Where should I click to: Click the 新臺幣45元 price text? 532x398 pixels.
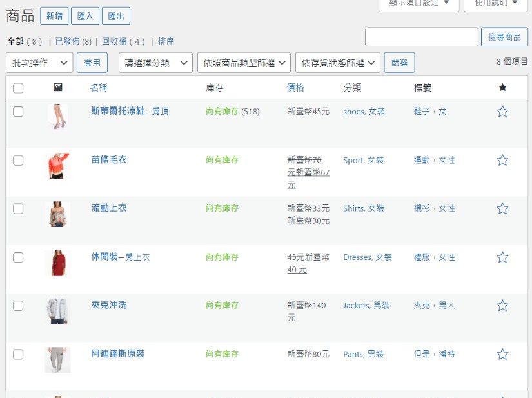click(308, 112)
